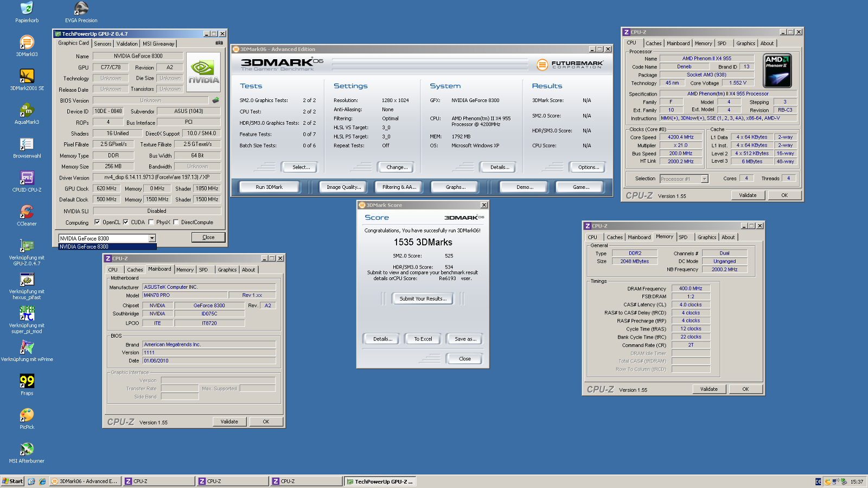Toggle CUDA checkbox in GPU-Z

pyautogui.click(x=126, y=222)
